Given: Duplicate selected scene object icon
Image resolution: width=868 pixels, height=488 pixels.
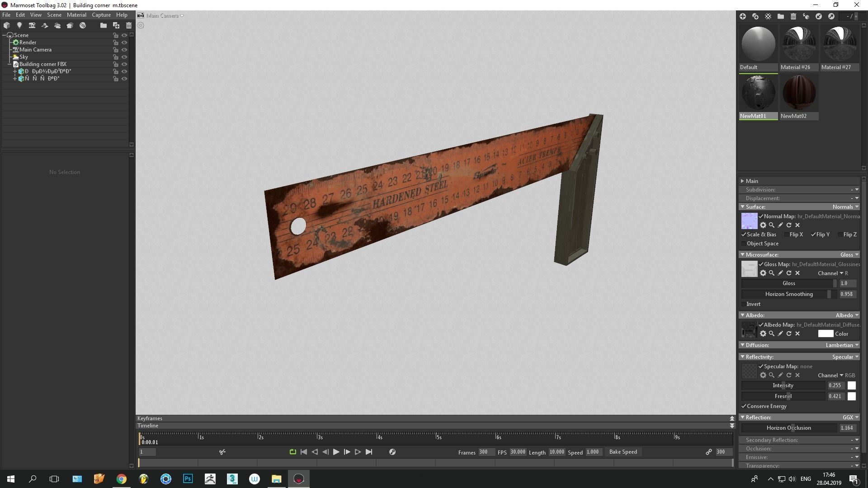Looking at the screenshot, I should click(116, 25).
